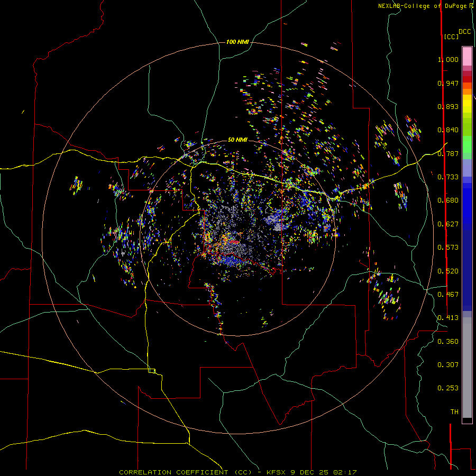Screen dimensions: 476x476
Task: Click the 1.000 value on the color scale
Action: (x=448, y=59)
